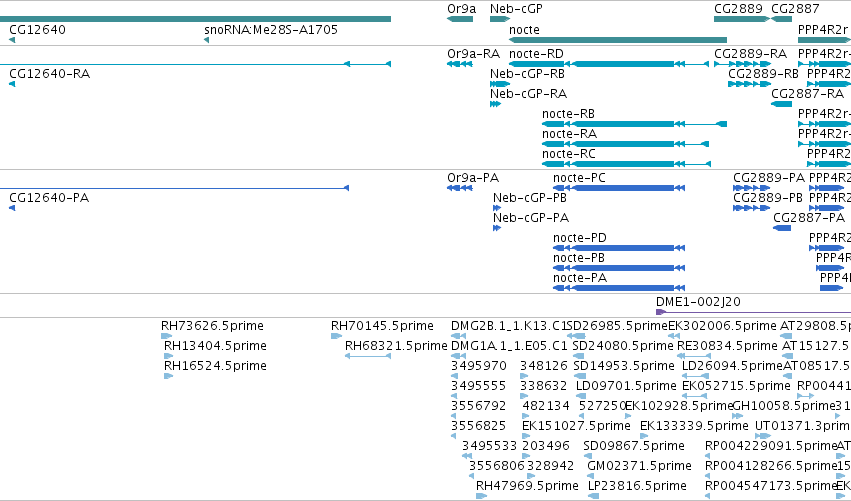Click the Neb-cGP-RB transcript label
Image resolution: width=851 pixels, height=501 pixels.
click(527, 74)
